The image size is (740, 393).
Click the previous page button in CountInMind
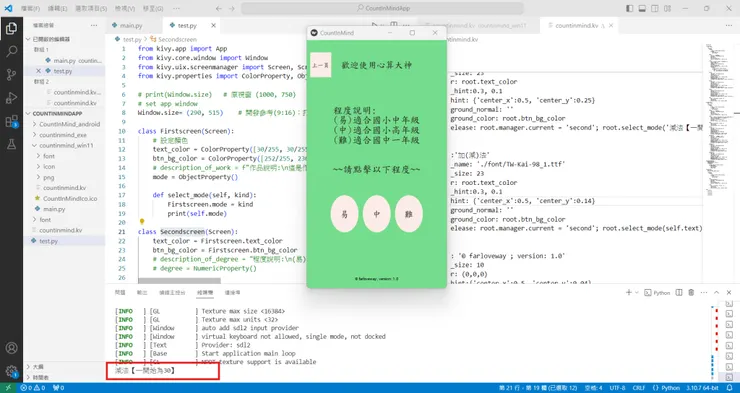click(x=320, y=65)
